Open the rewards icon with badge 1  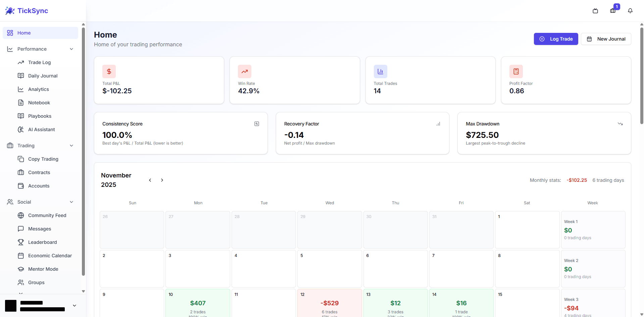click(613, 11)
